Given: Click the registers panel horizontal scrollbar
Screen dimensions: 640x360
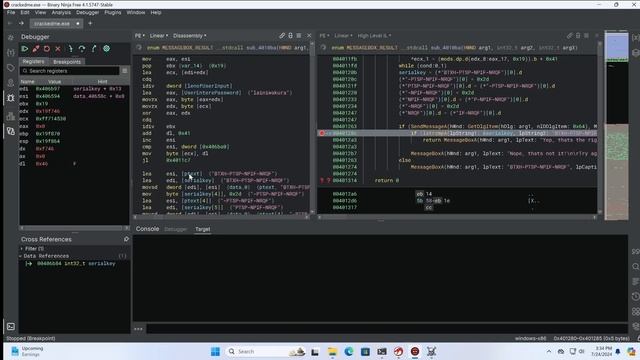Looking at the screenshot, I should coord(74,228).
